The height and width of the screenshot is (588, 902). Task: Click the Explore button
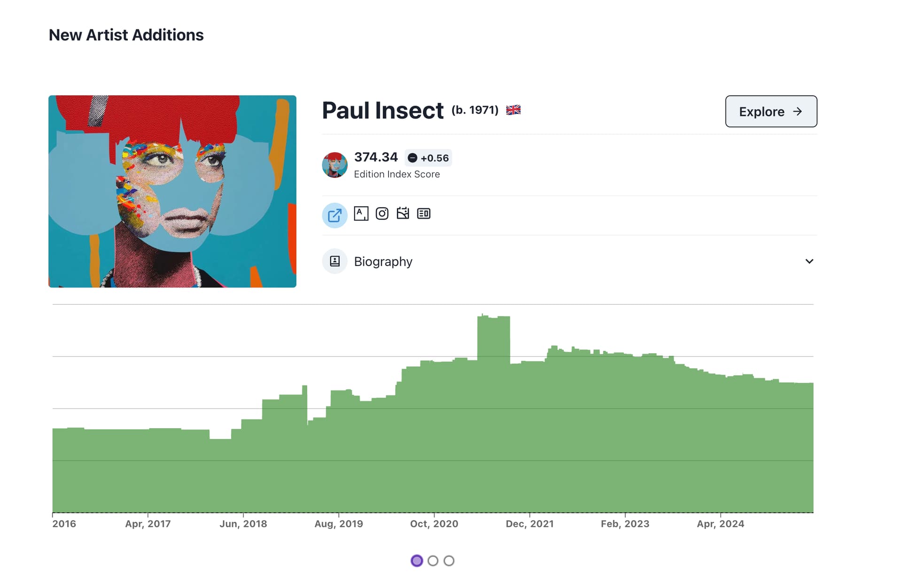point(771,111)
